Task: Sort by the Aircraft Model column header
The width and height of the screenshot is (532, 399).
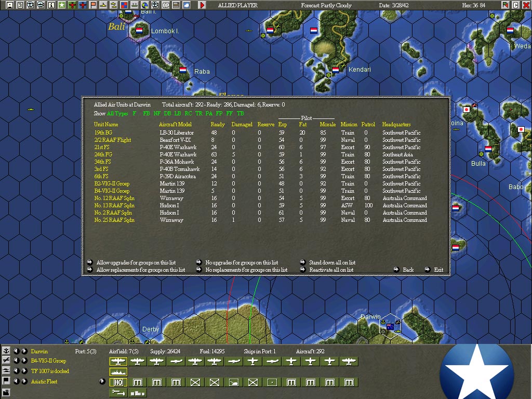Action: [176, 125]
